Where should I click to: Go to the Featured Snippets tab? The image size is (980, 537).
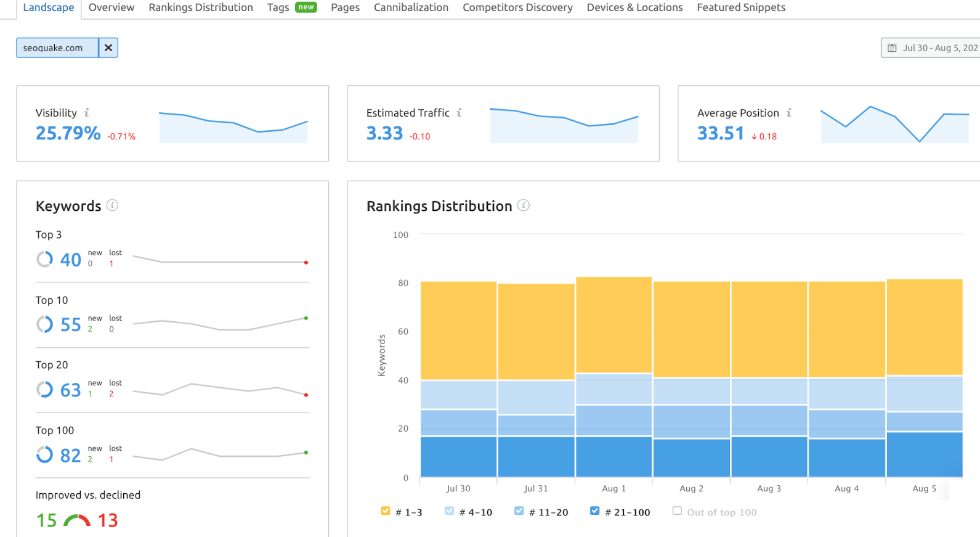741,7
